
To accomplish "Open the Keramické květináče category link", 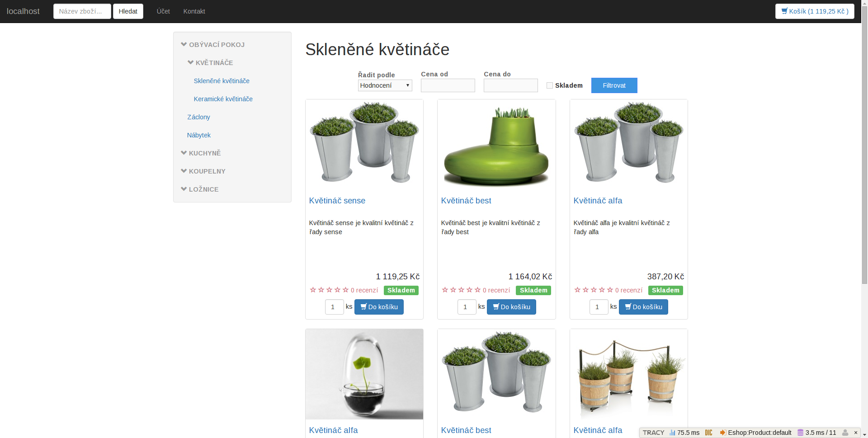I will 223,99.
